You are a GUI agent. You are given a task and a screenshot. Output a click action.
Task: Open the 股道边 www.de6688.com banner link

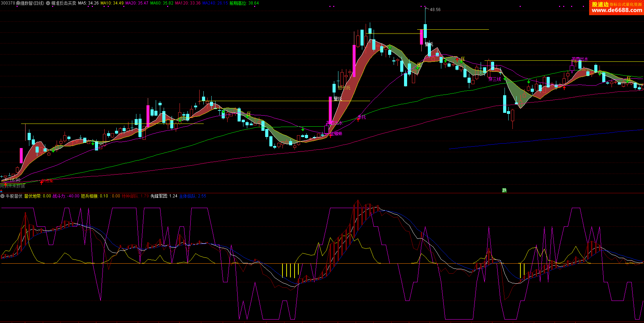pos(616,7)
